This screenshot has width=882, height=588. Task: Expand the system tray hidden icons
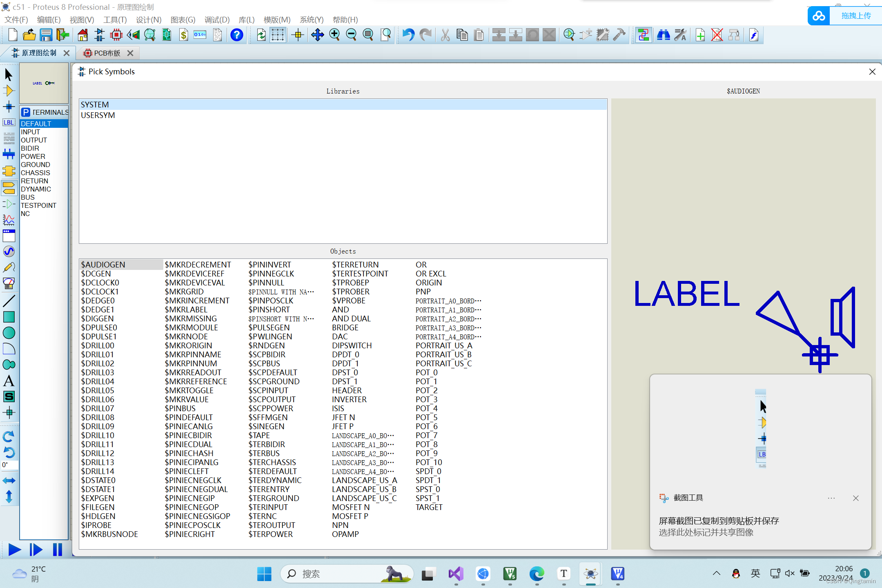point(717,573)
